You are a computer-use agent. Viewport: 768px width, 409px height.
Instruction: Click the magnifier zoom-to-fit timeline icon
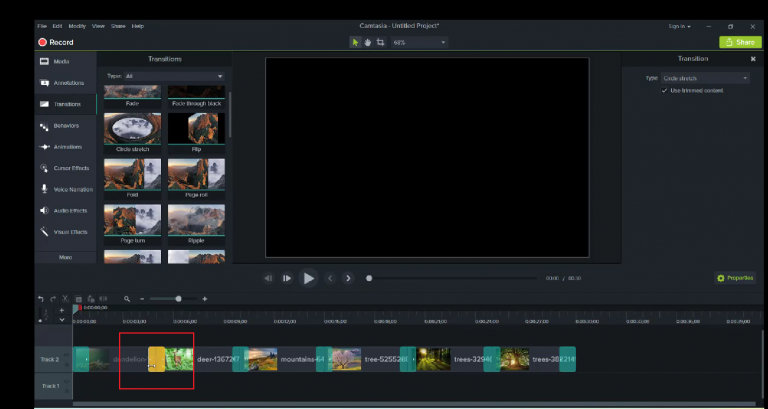pyautogui.click(x=127, y=299)
